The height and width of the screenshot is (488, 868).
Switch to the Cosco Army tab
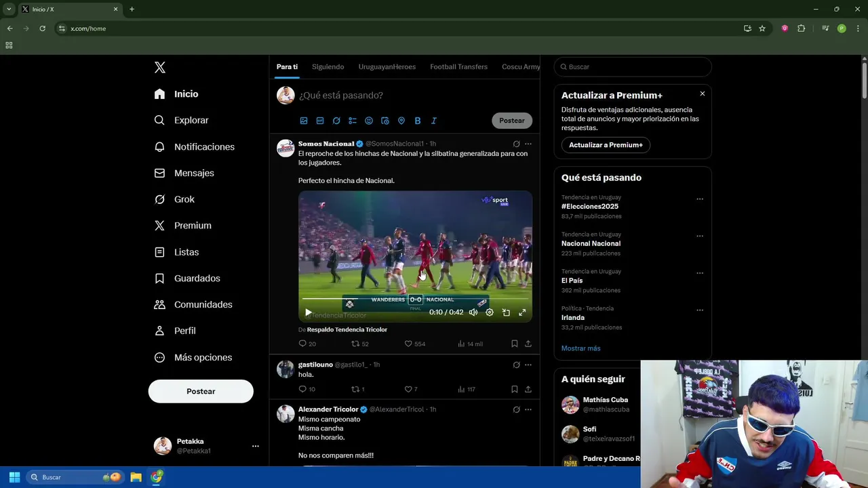click(x=521, y=66)
